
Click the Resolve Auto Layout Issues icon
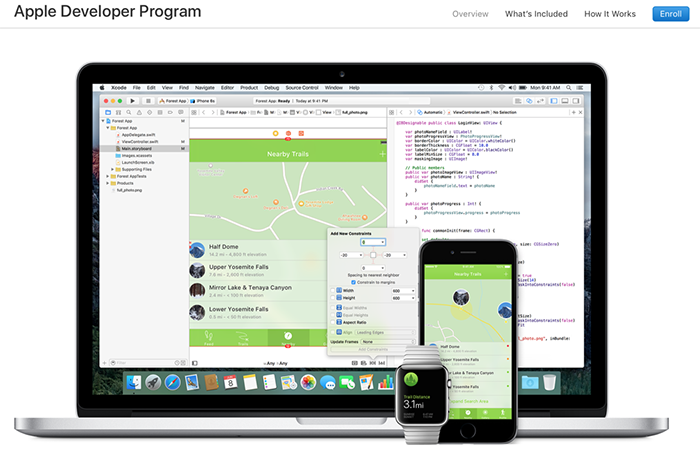382,363
